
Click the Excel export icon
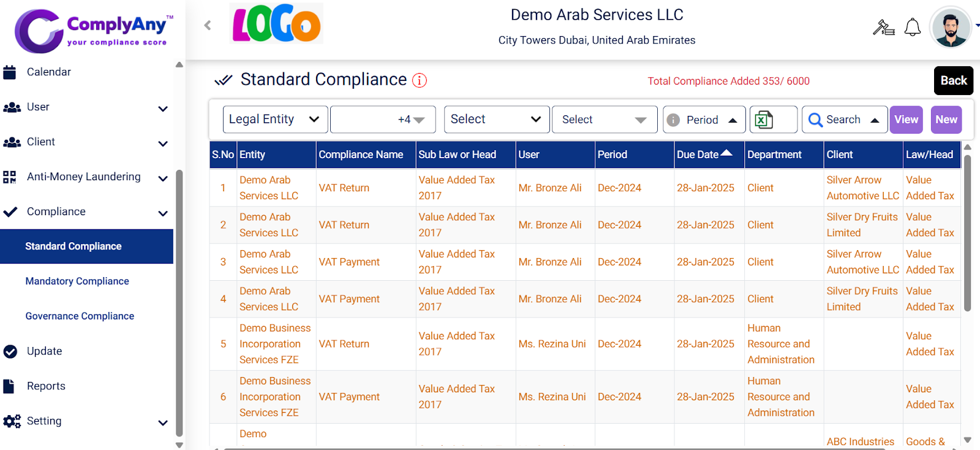(764, 120)
